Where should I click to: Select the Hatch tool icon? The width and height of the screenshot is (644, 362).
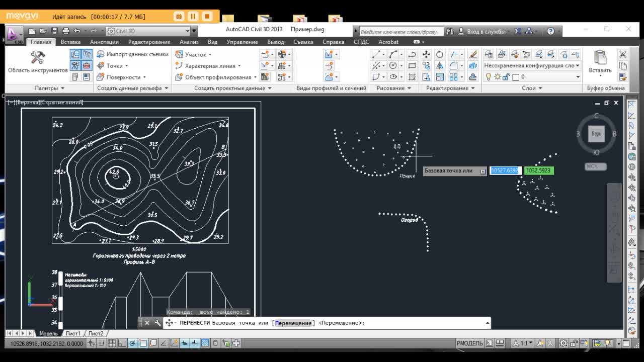(412, 77)
